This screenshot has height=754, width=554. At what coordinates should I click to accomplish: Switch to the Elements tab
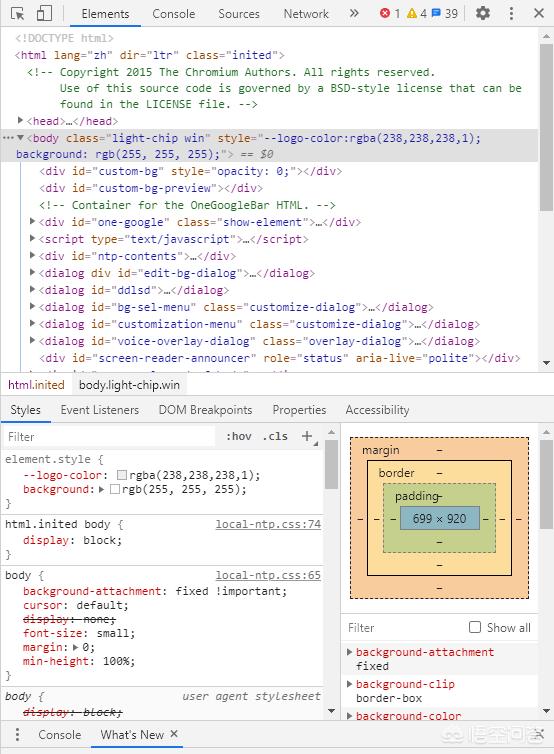coord(105,13)
